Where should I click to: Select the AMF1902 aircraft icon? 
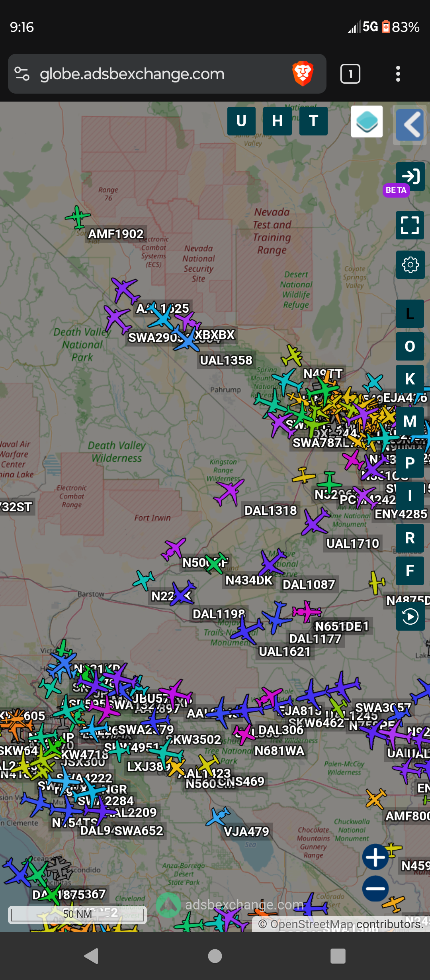(78, 217)
